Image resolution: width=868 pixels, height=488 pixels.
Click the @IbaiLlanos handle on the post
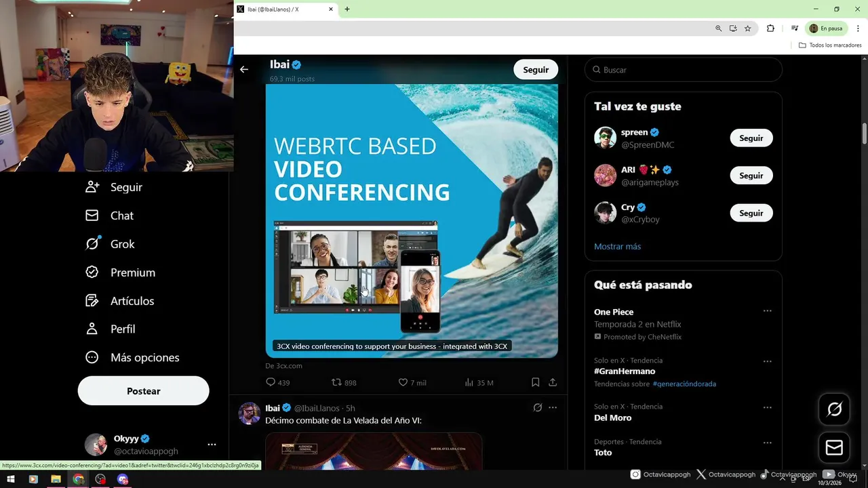317,408
